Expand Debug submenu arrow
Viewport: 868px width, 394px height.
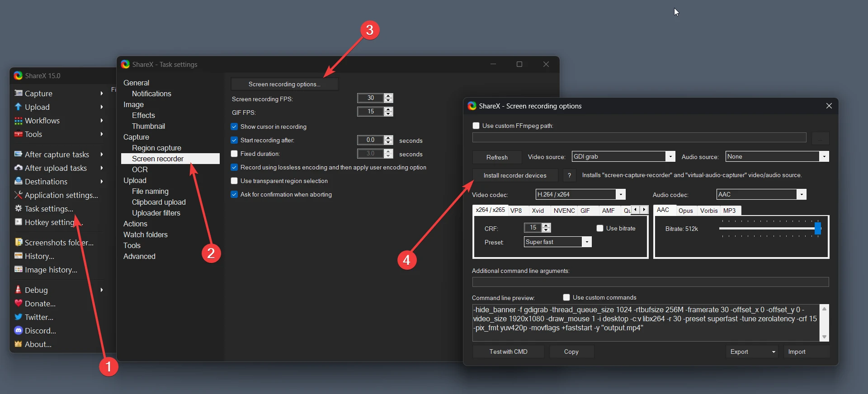coord(102,290)
